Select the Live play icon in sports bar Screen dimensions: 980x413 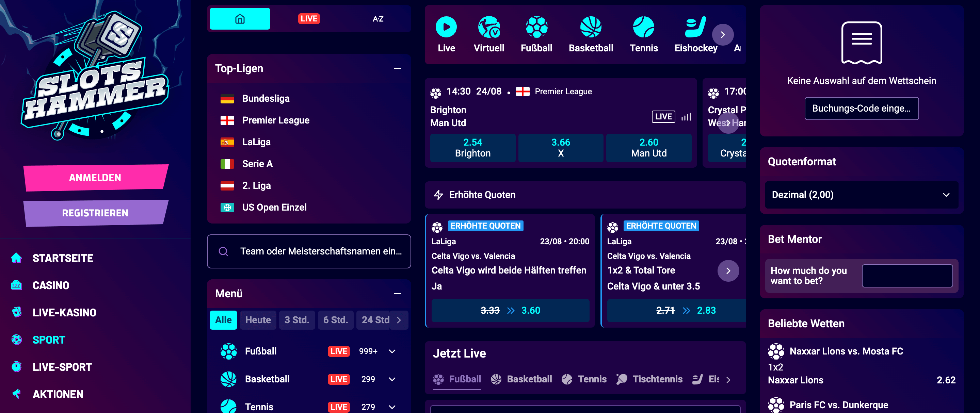tap(446, 27)
